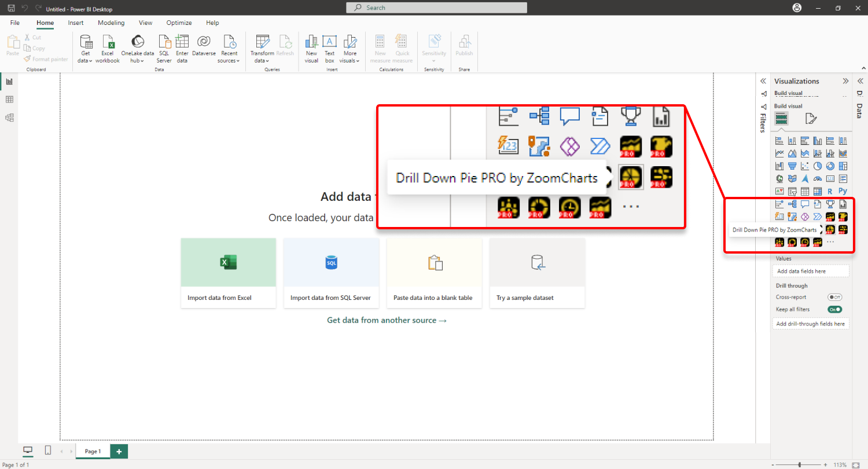868x469 pixels.
Task: Open the OneLake data hub dropdown
Action: click(x=138, y=49)
